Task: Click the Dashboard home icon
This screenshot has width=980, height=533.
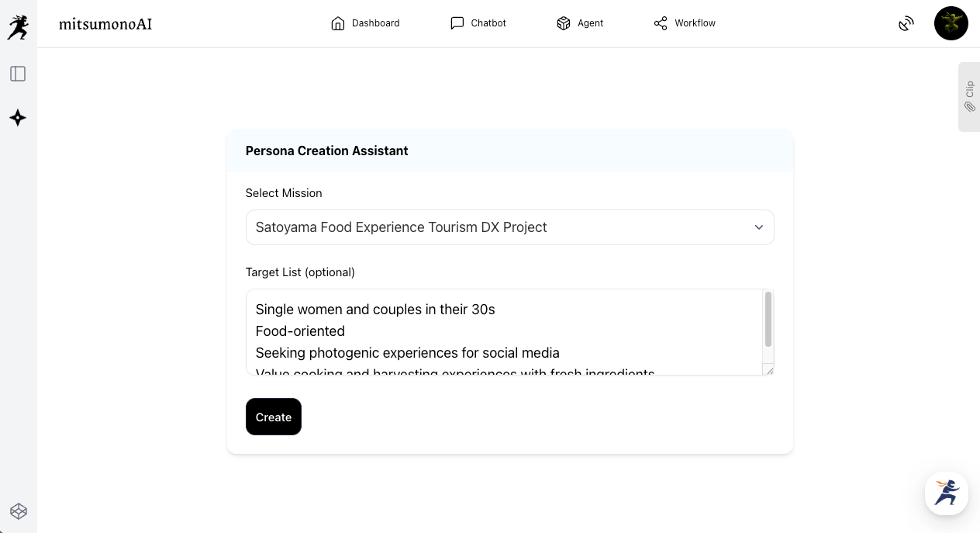Action: coord(337,23)
